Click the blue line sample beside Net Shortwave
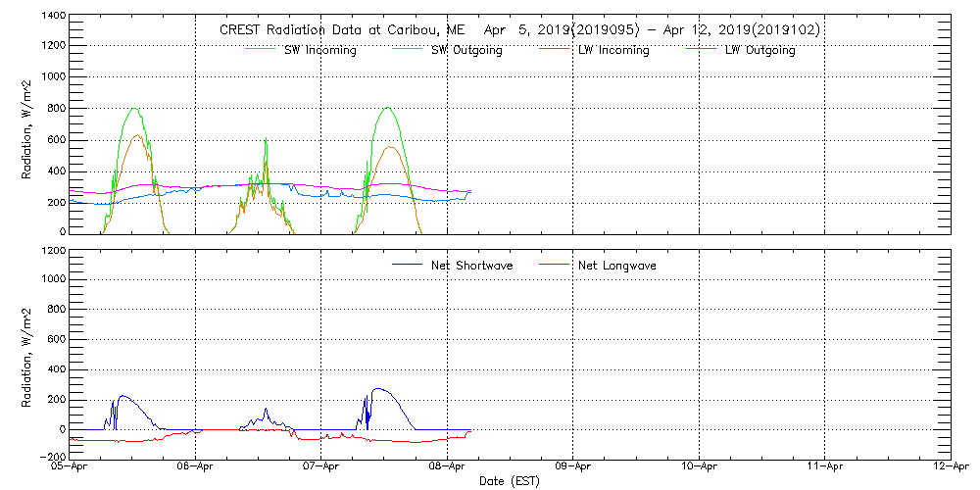The image size is (980, 490). tap(408, 265)
